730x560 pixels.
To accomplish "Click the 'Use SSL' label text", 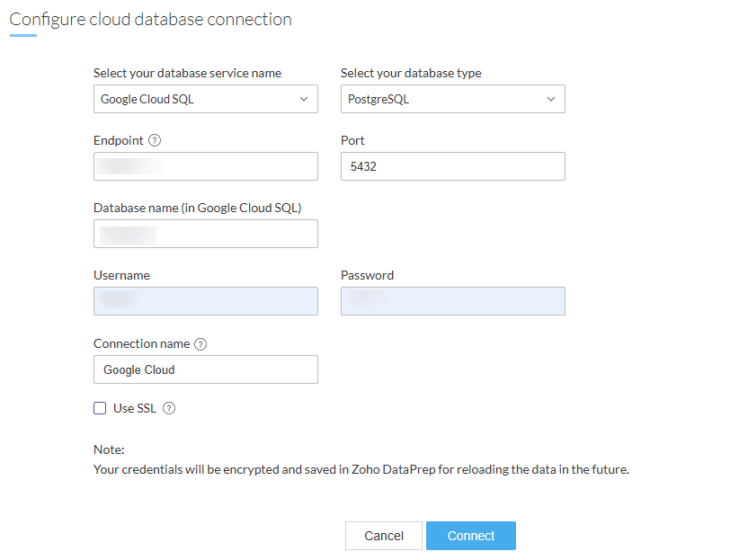I will click(x=135, y=408).
